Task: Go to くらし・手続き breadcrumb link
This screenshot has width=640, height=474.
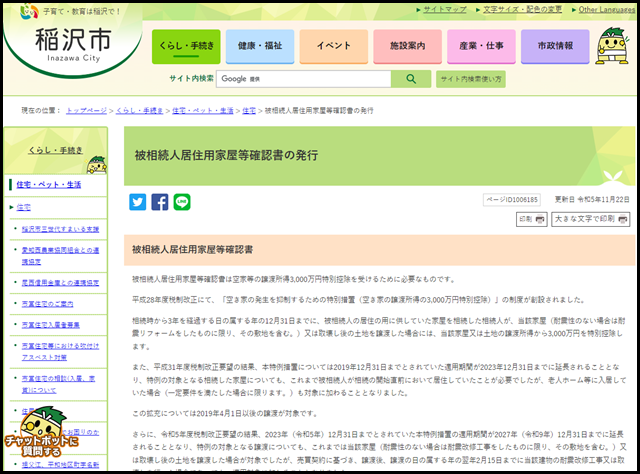Action: click(x=140, y=111)
